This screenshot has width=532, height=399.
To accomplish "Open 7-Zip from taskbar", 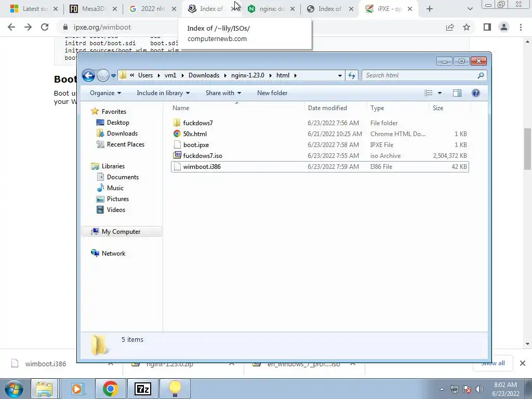I will [143, 389].
